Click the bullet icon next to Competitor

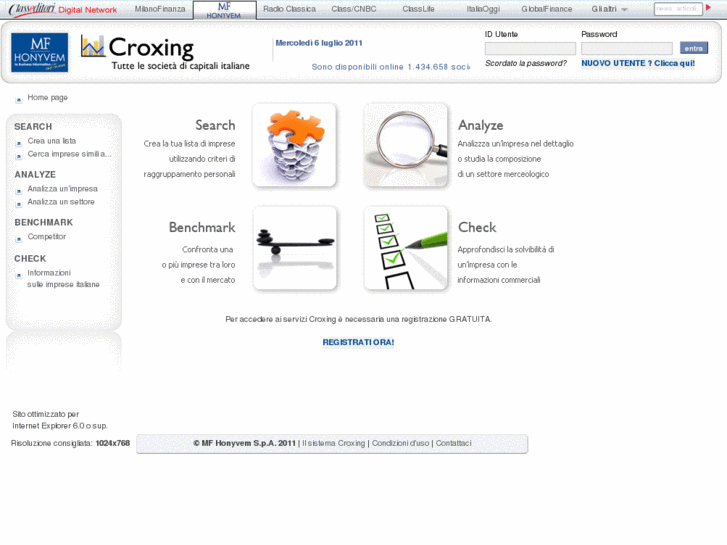tap(19, 239)
